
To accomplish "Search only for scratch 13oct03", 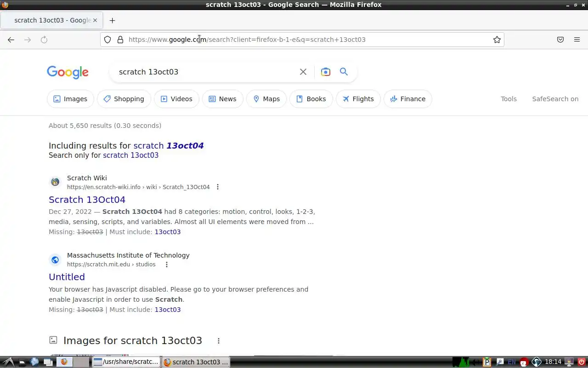I will click(x=130, y=155).
